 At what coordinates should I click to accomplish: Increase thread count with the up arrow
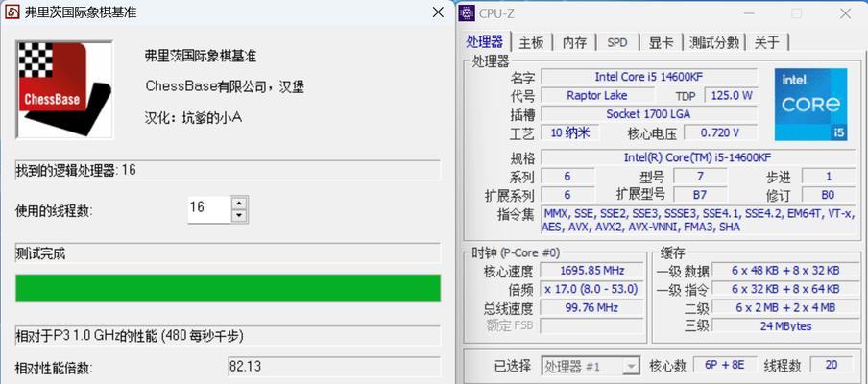[239, 204]
